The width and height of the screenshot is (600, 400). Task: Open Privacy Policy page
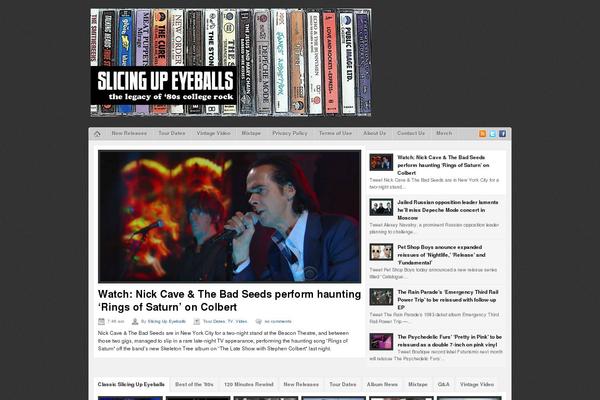tap(290, 133)
